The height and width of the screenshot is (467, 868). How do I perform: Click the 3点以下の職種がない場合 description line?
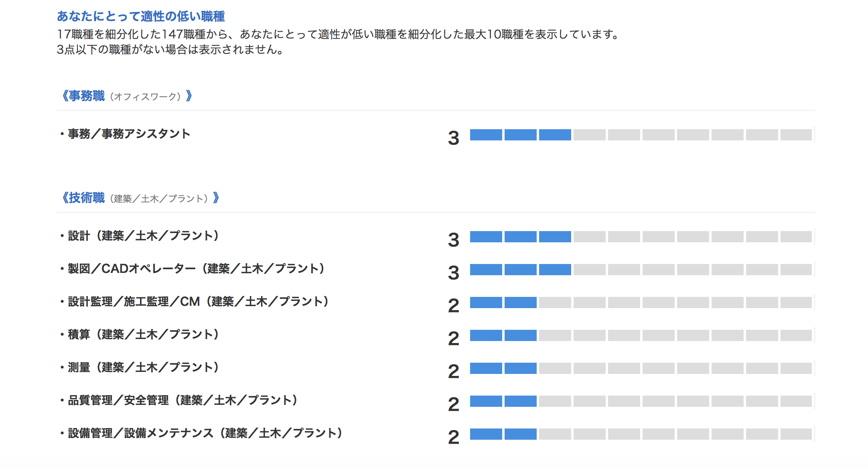click(x=171, y=50)
